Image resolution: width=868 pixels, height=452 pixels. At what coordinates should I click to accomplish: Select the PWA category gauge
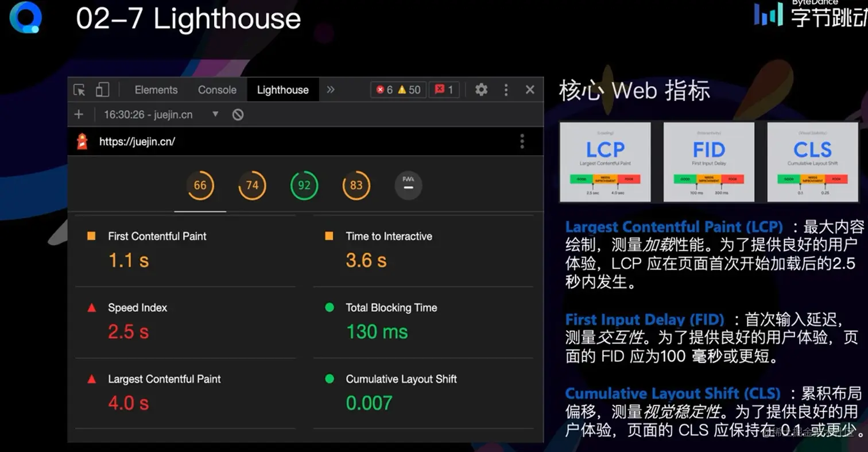pyautogui.click(x=408, y=186)
